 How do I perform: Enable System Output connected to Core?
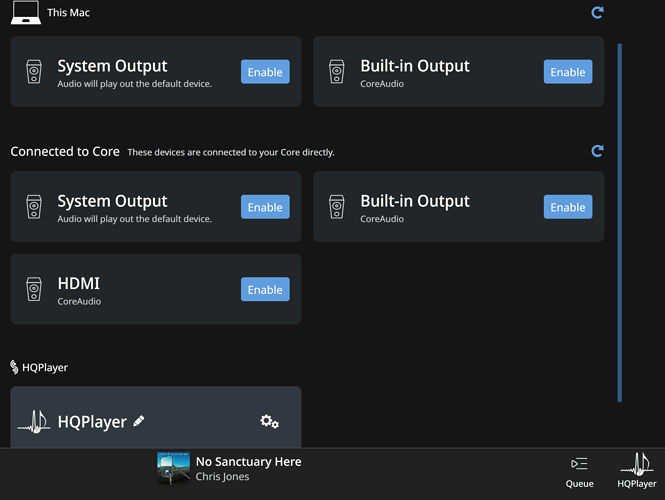pyautogui.click(x=265, y=207)
